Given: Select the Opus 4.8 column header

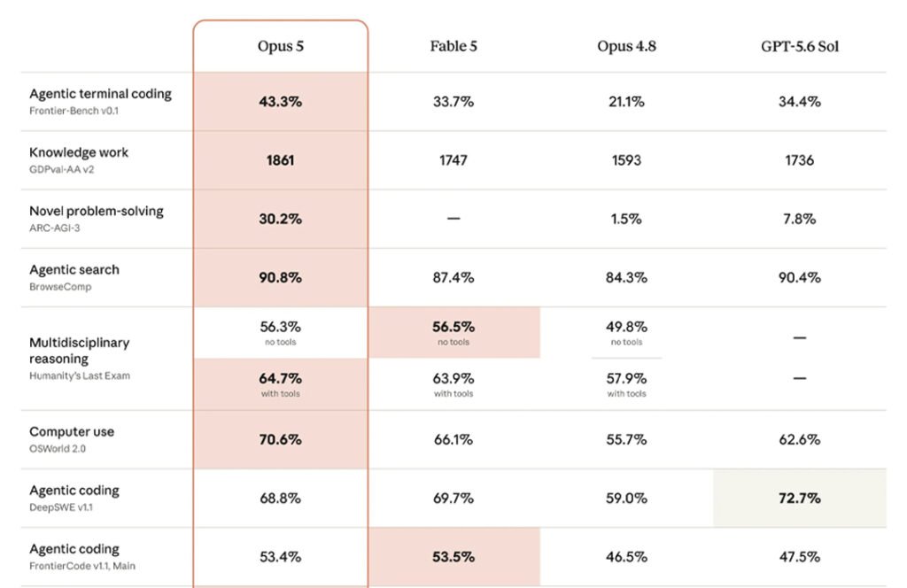Looking at the screenshot, I should 626,46.
